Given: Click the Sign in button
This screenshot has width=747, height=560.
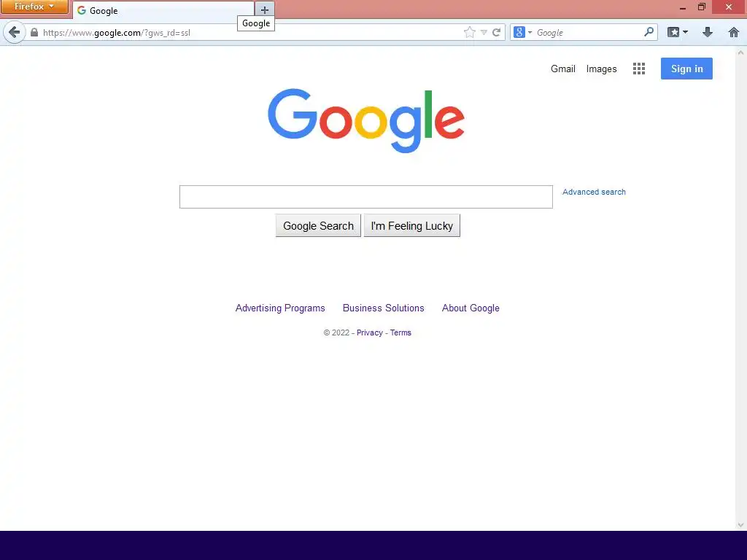Looking at the screenshot, I should pos(686,69).
